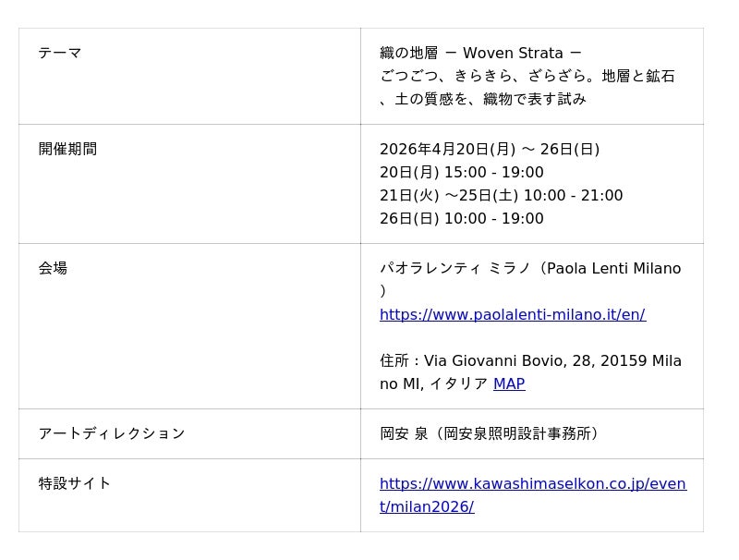Click the 住所 label in the venue cell

[x=394, y=360]
